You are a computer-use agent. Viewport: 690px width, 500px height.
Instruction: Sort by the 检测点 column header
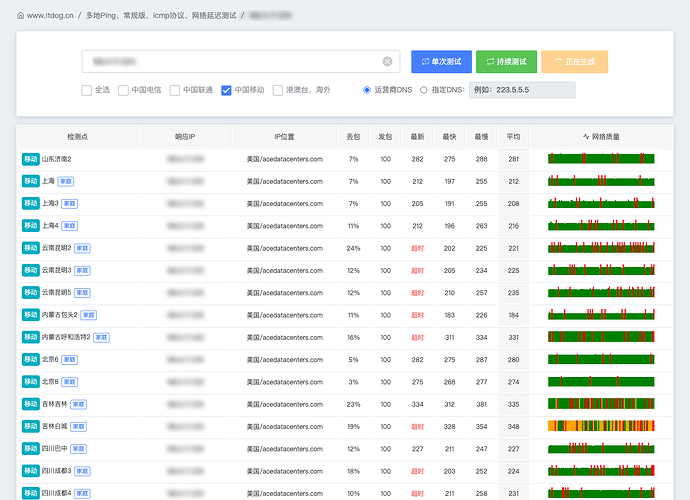click(77, 137)
